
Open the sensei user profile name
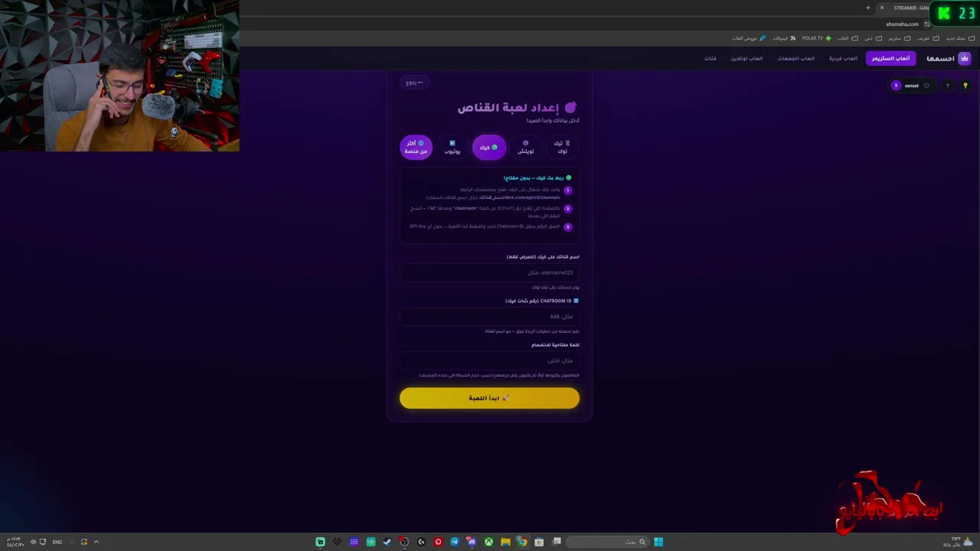pos(912,86)
